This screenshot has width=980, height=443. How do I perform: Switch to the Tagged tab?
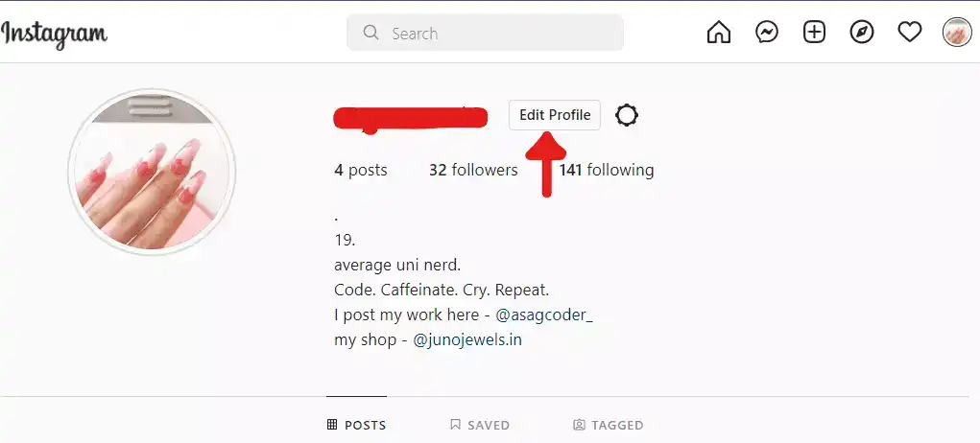point(609,425)
